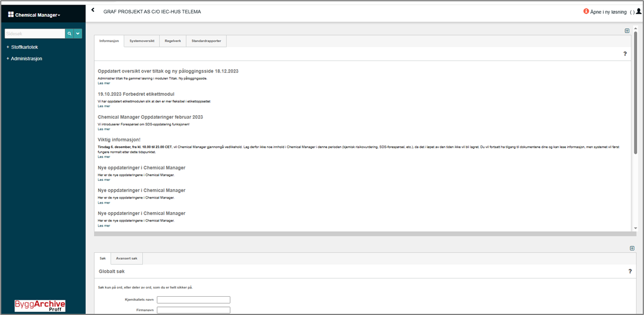Click the ByggArchive Proff logo
Screen dimensions: 644x315
tap(40, 305)
